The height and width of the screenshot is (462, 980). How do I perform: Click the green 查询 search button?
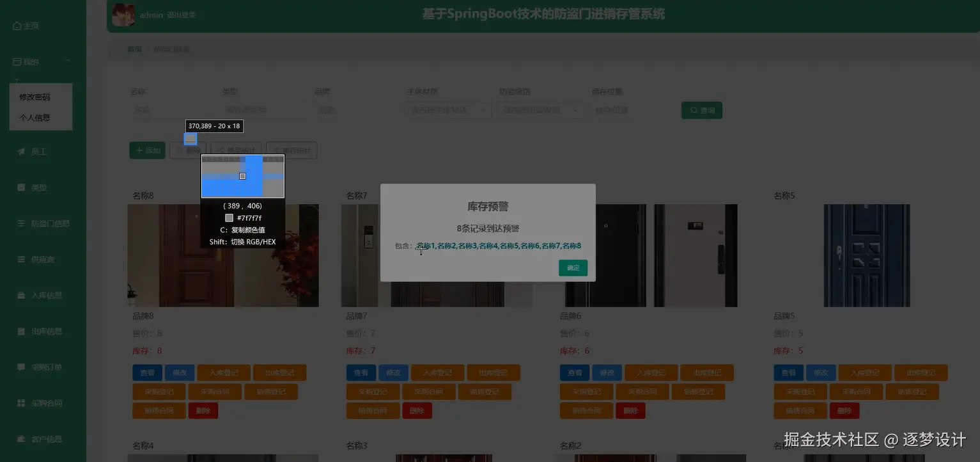pos(702,110)
